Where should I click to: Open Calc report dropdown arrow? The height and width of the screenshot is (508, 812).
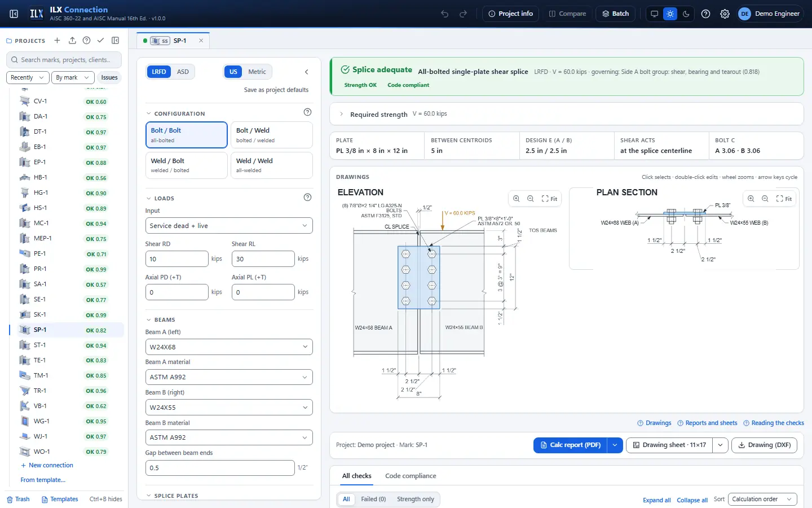coord(615,445)
